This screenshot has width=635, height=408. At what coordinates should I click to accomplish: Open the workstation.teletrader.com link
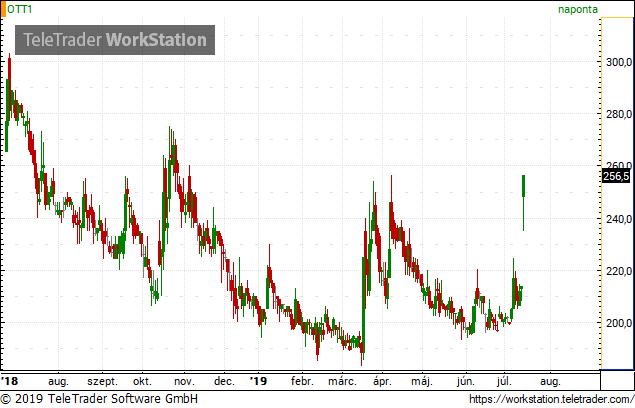point(552,399)
